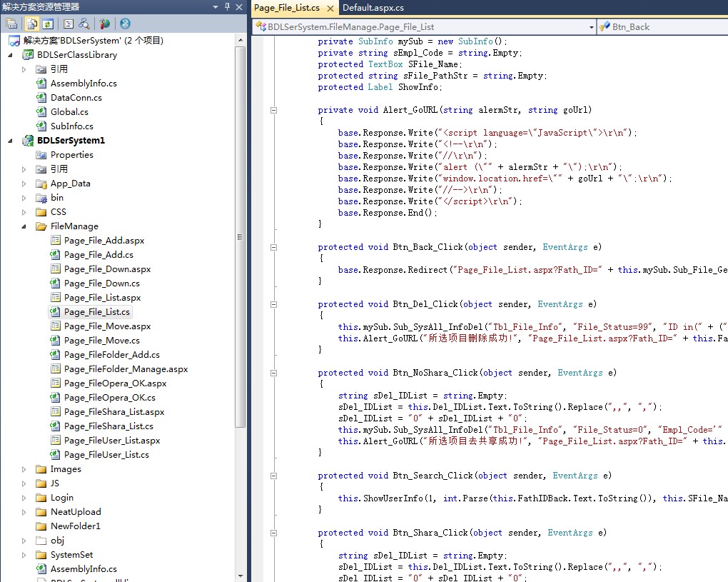Collapse the Btn_Back_Click method outline
Screen dimensions: 728x582
(273, 247)
